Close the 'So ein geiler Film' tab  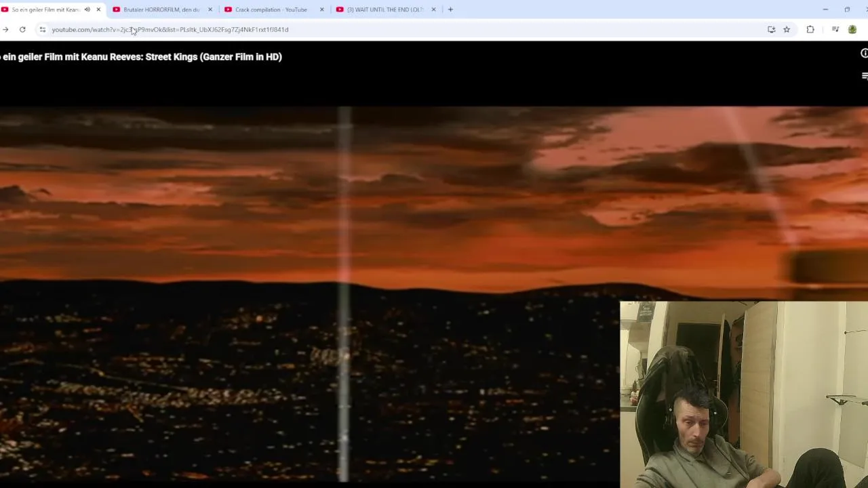[x=98, y=9]
